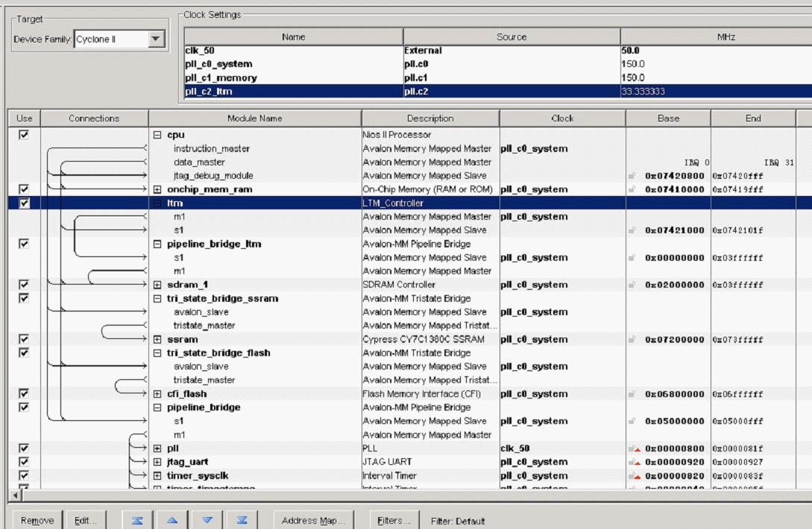Select the pll_c1_memory clock name
The width and height of the screenshot is (812, 529).
pyautogui.click(x=221, y=77)
